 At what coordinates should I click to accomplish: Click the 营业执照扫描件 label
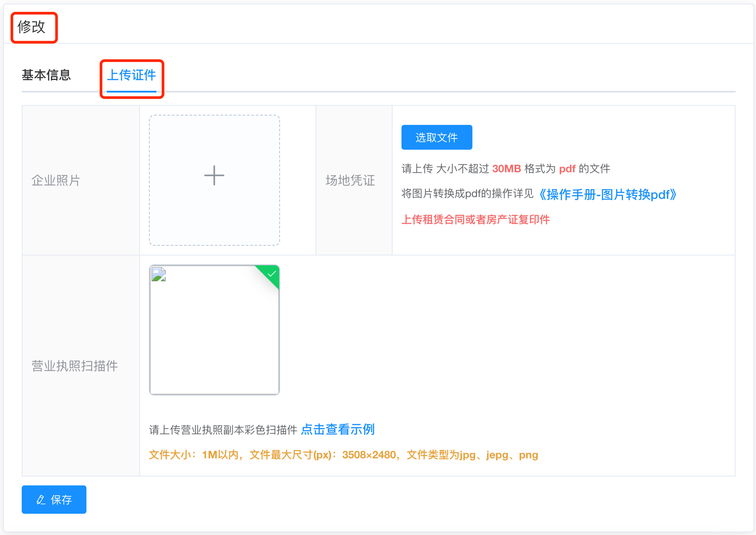(74, 366)
